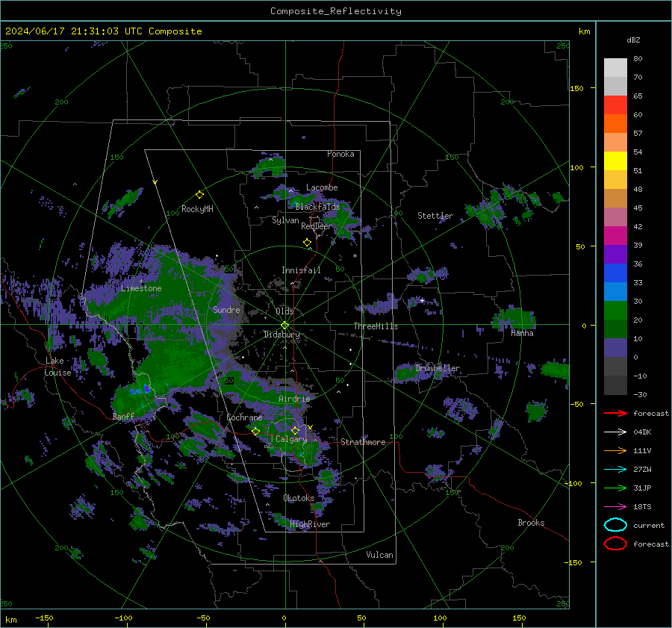This screenshot has width=672, height=628.
Task: Click the magenta 18TS arrow legend icon
Action: coord(615,507)
